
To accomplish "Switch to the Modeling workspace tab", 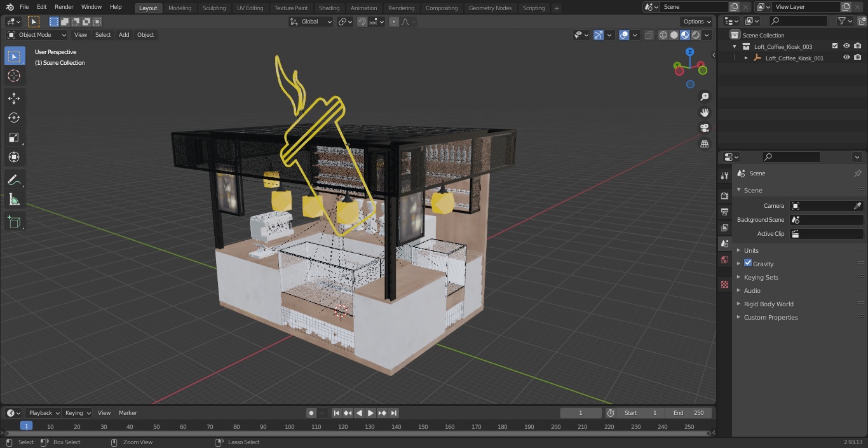I will [x=180, y=8].
